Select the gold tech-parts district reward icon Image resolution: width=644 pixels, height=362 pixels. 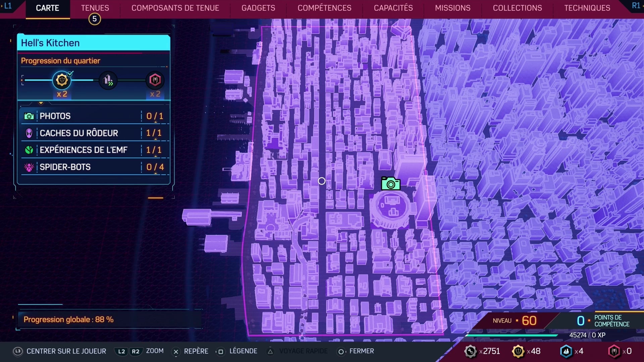[x=62, y=80]
